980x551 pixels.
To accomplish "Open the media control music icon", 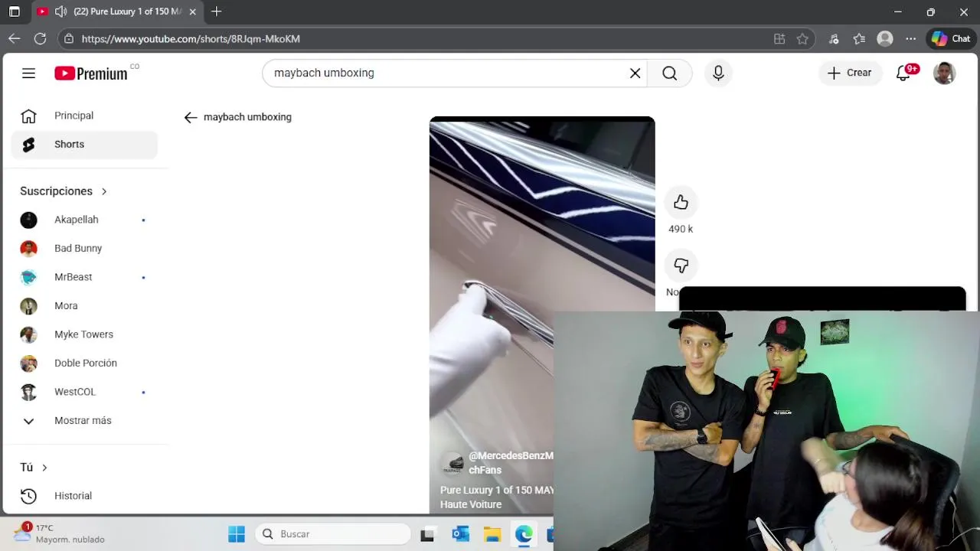I will (x=835, y=38).
